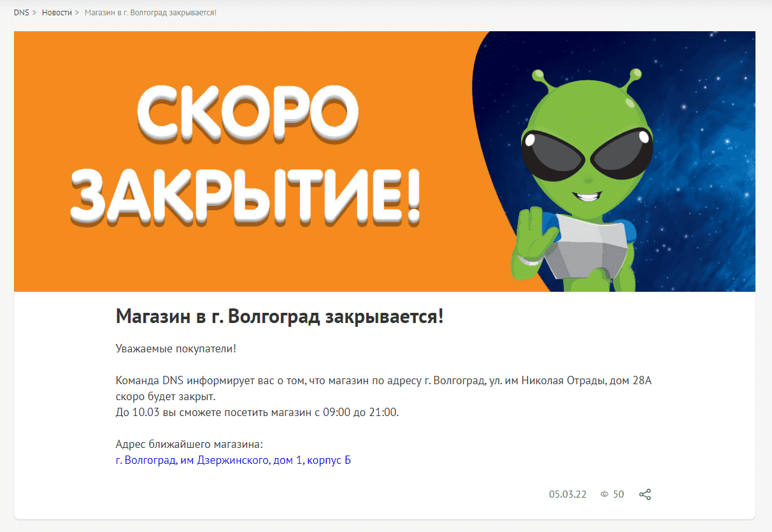Click the eye views icon
This screenshot has height=532, width=772.
(604, 494)
